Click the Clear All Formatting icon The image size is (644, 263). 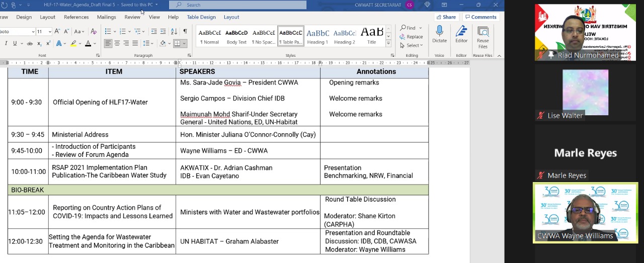click(x=94, y=31)
